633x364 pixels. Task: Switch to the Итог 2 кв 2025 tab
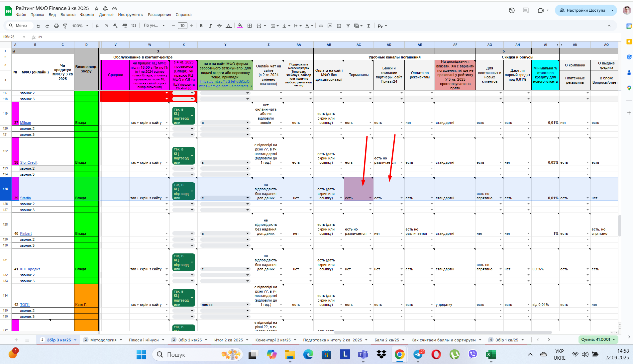pyautogui.click(x=229, y=340)
